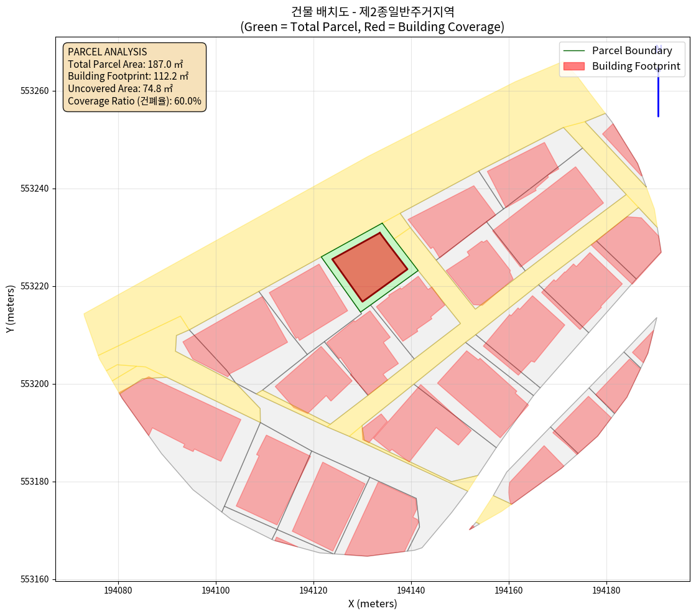
Task: Select the 'Parcel Boundary' legend label
Action: (631, 51)
